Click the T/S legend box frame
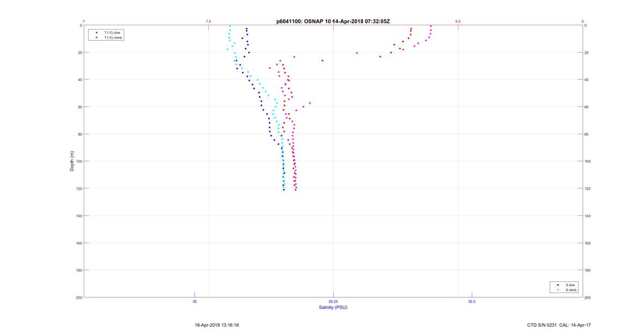 point(106,35)
